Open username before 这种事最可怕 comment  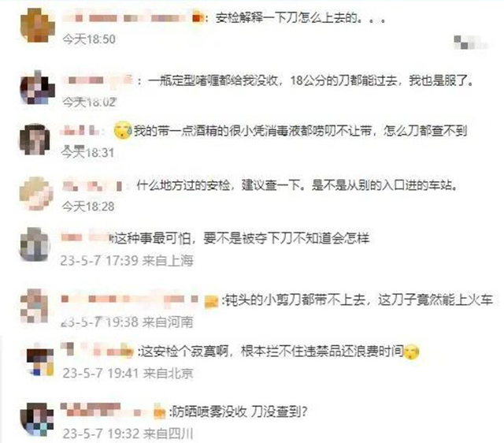85,237
